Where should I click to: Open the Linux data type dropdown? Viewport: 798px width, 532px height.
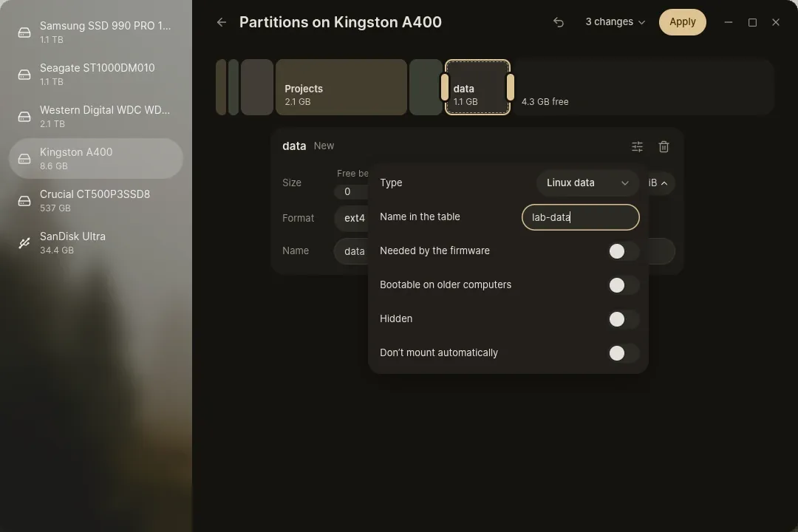click(587, 183)
